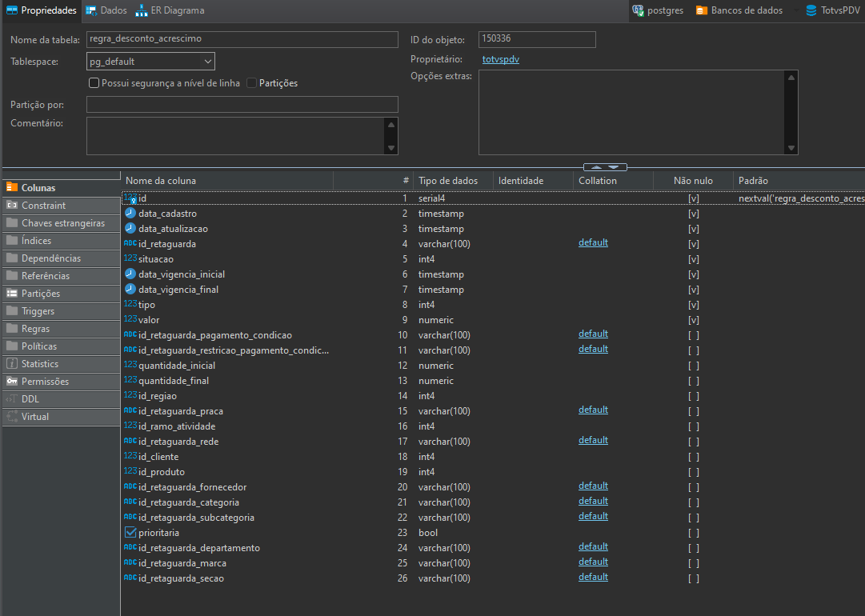Image resolution: width=865 pixels, height=616 pixels.
Task: Select the Chaves estrangeiras folder icon
Action: [12, 223]
